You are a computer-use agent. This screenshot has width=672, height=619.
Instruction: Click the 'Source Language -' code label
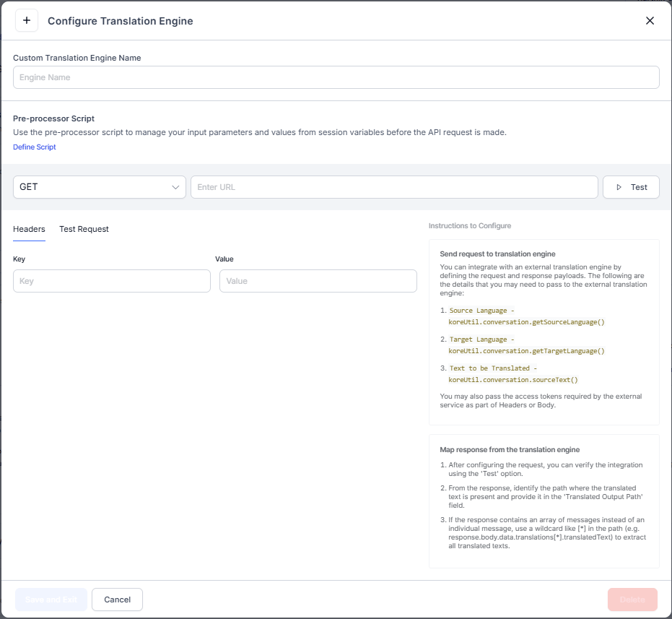(x=481, y=310)
